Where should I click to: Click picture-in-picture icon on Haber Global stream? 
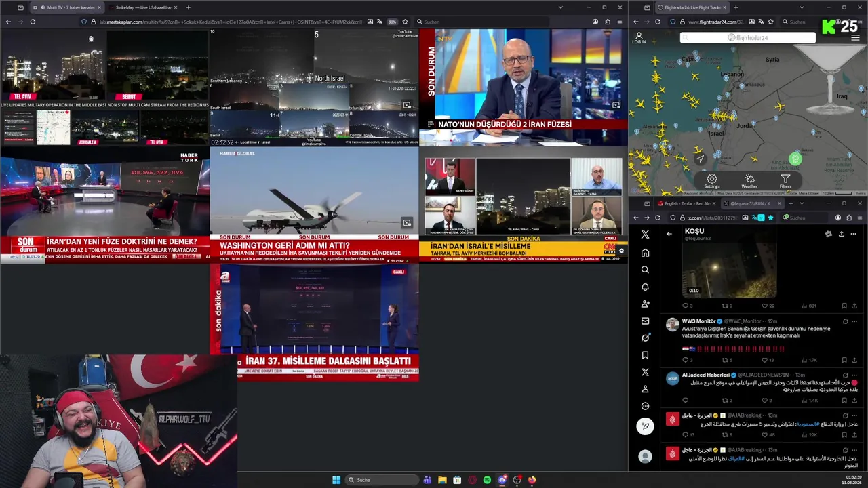(x=407, y=222)
